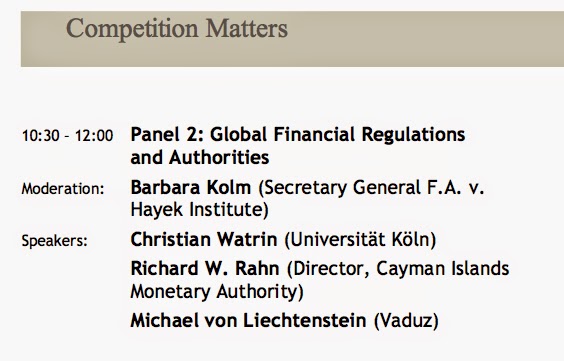
Task: Select the name Christian Watrin
Action: (204, 239)
